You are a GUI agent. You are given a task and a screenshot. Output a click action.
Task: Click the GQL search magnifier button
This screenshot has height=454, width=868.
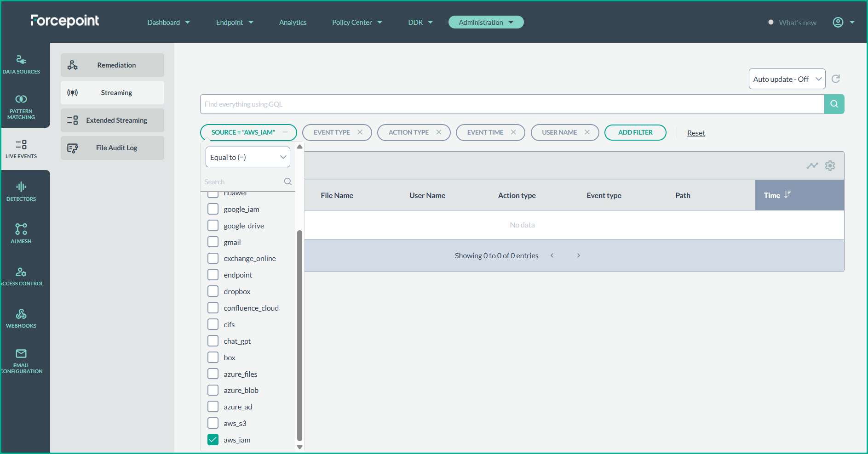pyautogui.click(x=834, y=104)
